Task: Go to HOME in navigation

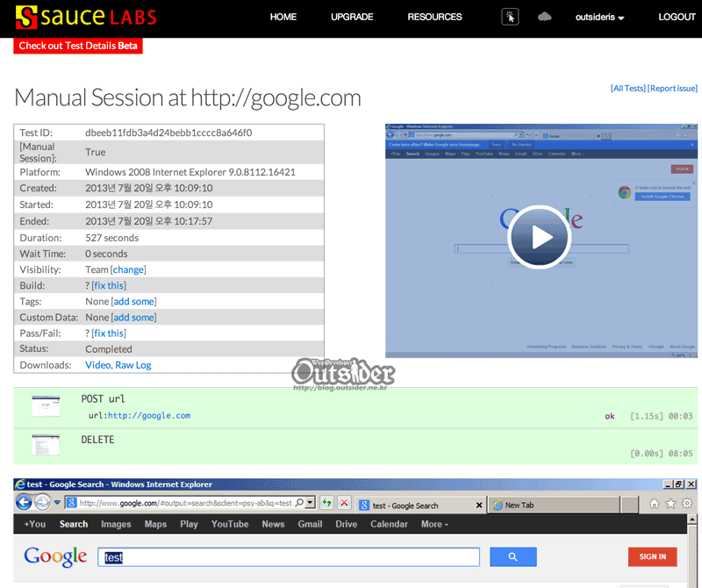Action: (283, 17)
